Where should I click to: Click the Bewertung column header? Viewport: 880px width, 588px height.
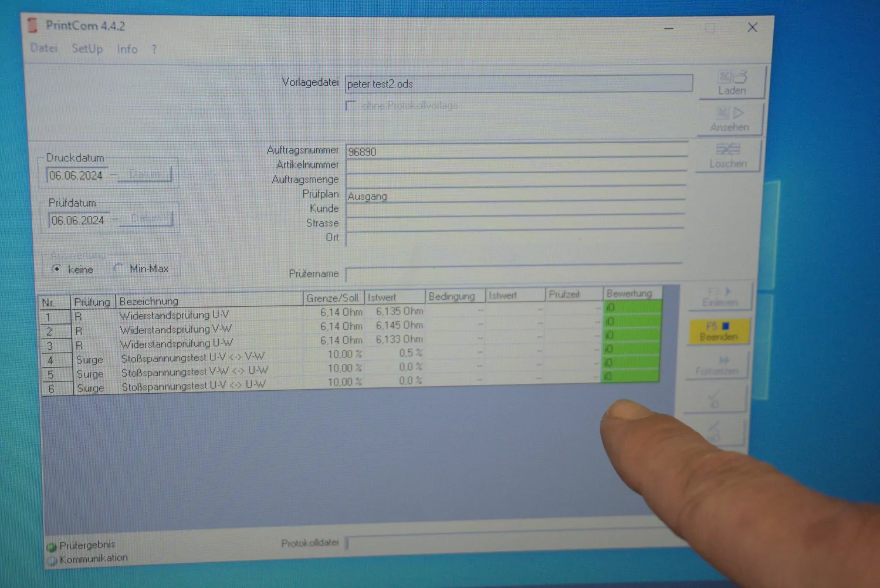pyautogui.click(x=632, y=293)
